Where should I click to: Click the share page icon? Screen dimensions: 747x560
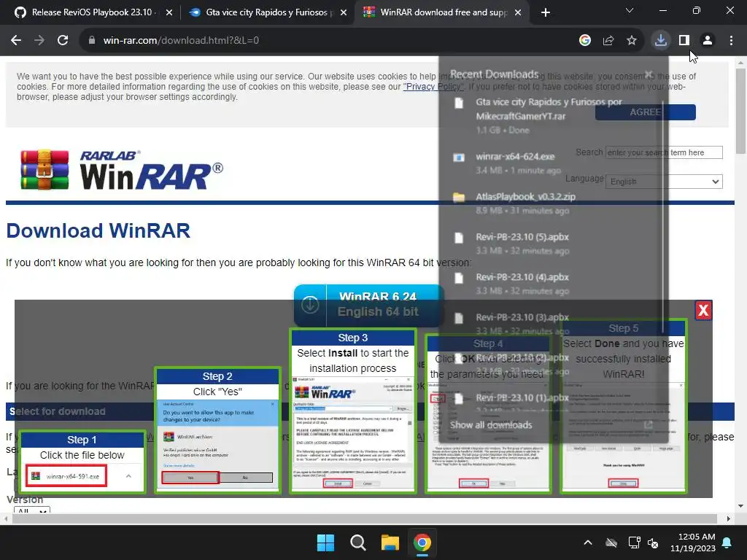pos(608,41)
